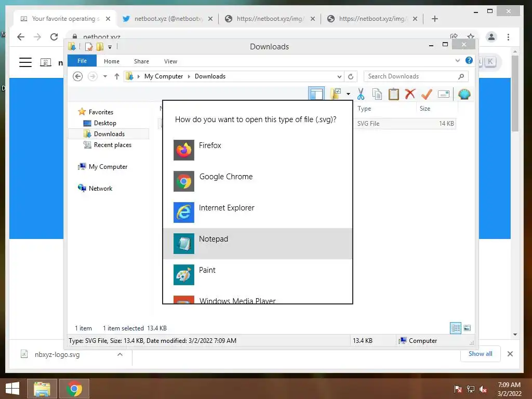Open File Explorer from the taskbar

(x=42, y=389)
